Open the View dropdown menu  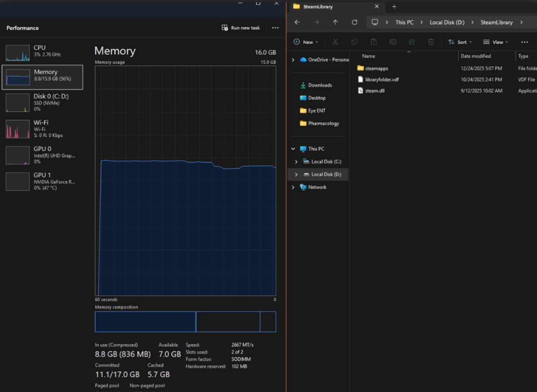(x=496, y=42)
